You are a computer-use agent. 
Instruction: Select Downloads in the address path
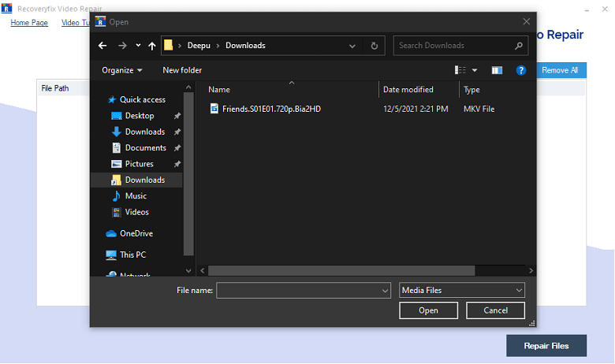click(245, 46)
